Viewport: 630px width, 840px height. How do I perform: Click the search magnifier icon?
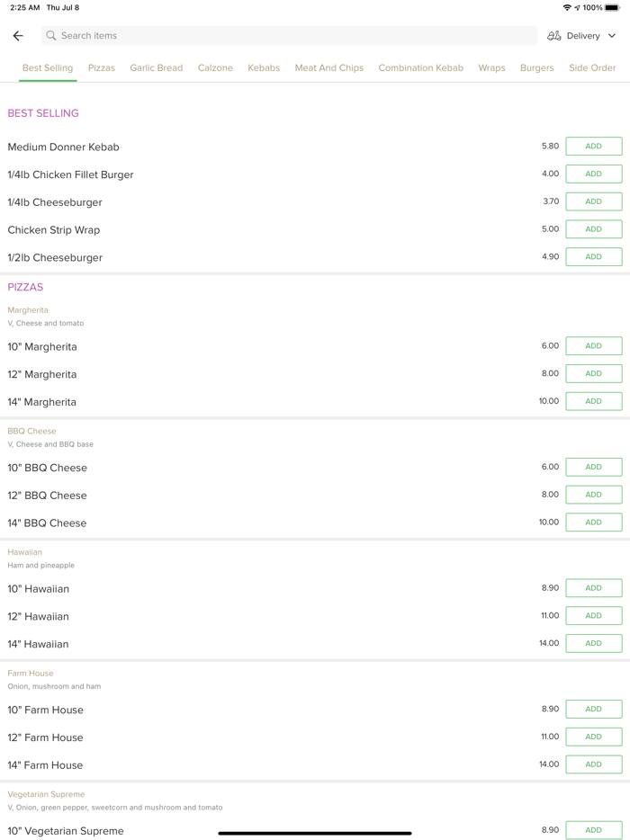pyautogui.click(x=51, y=36)
